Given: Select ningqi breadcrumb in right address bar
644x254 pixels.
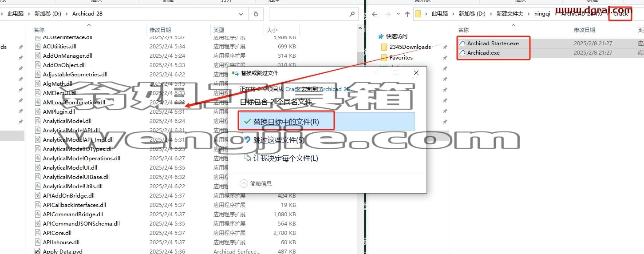Looking at the screenshot, I should point(542,14).
